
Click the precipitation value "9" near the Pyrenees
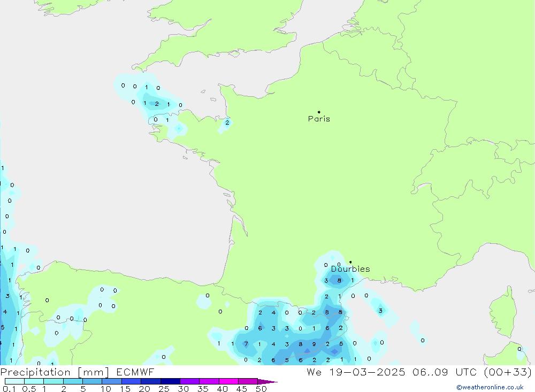[314, 344]
